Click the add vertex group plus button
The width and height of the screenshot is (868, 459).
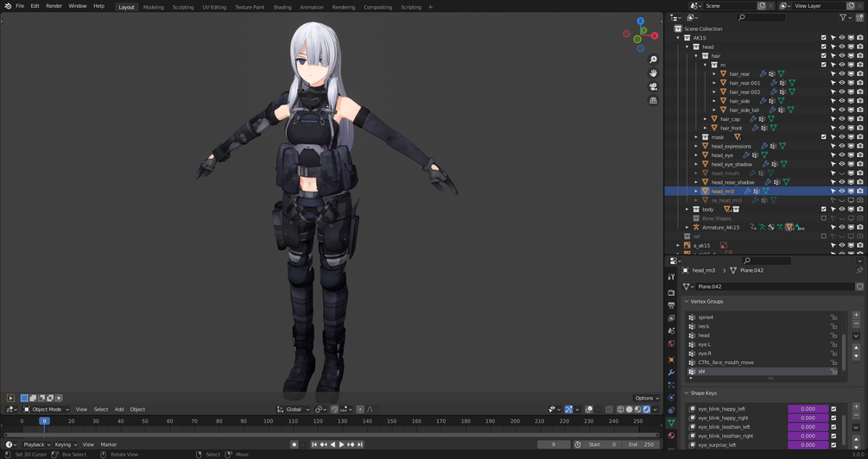tap(856, 316)
